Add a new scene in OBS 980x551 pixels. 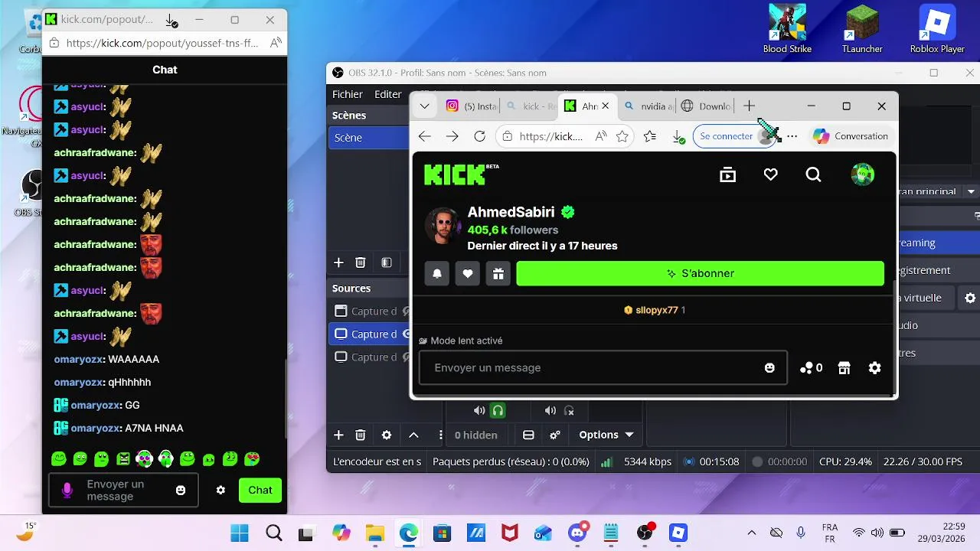click(x=338, y=262)
